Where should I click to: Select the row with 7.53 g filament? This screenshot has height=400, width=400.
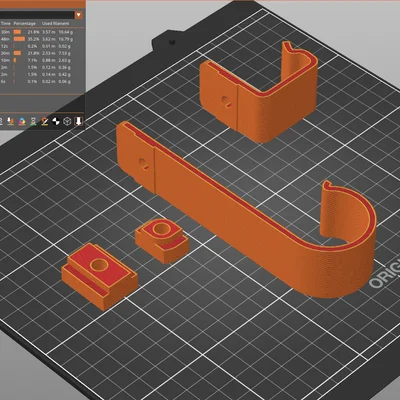click(x=37, y=53)
